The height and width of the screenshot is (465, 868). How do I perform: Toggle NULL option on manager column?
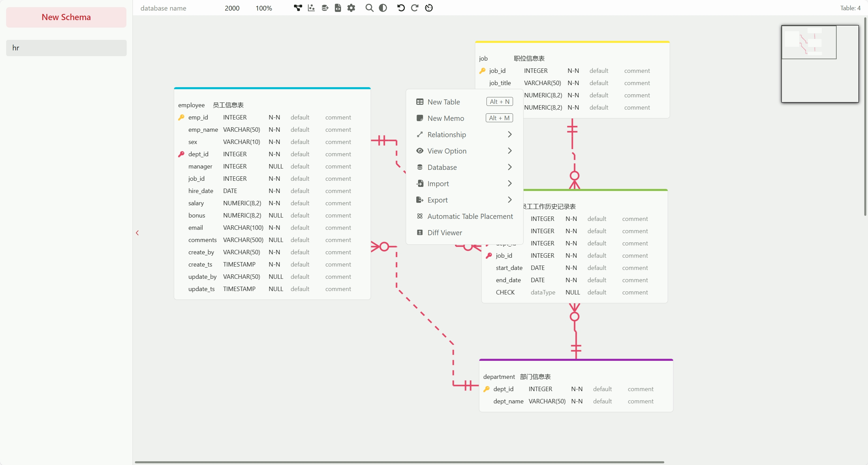pos(276,166)
